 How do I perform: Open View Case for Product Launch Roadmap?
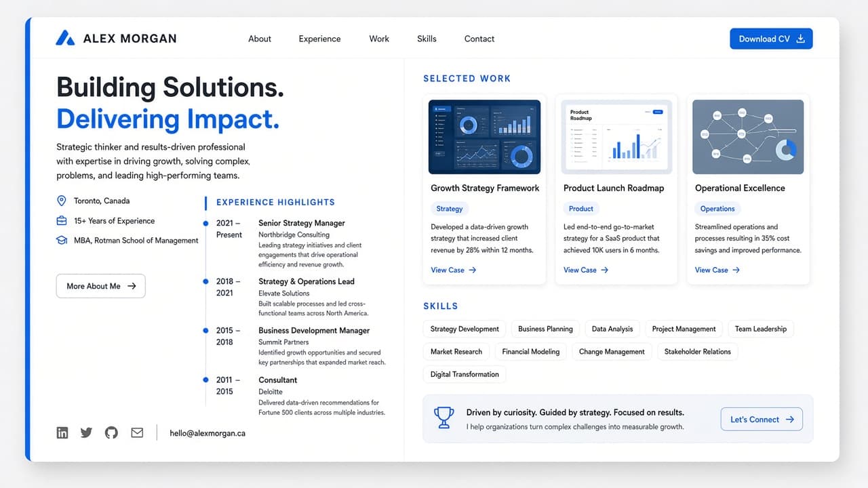click(586, 270)
